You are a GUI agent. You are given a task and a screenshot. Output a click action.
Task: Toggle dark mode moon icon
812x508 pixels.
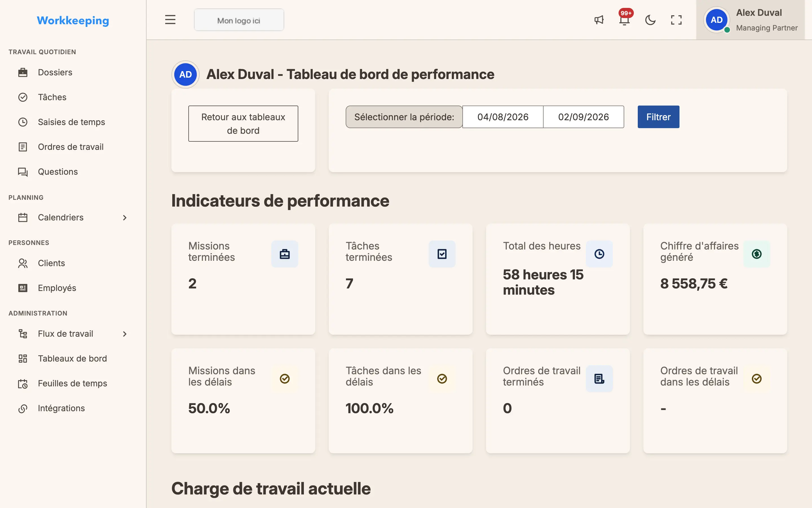click(650, 20)
